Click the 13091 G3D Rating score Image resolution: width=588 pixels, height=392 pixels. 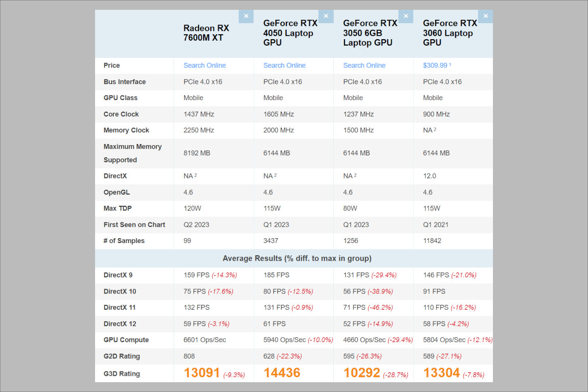click(x=202, y=373)
